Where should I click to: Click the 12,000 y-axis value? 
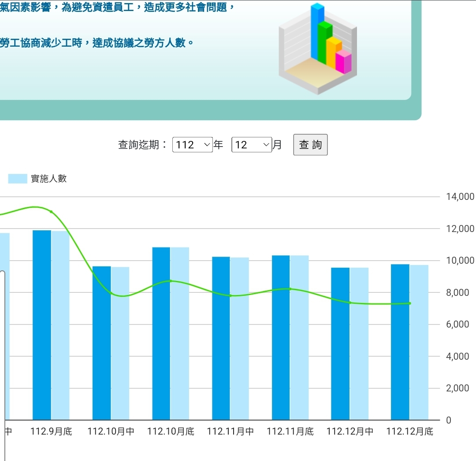[460, 229]
